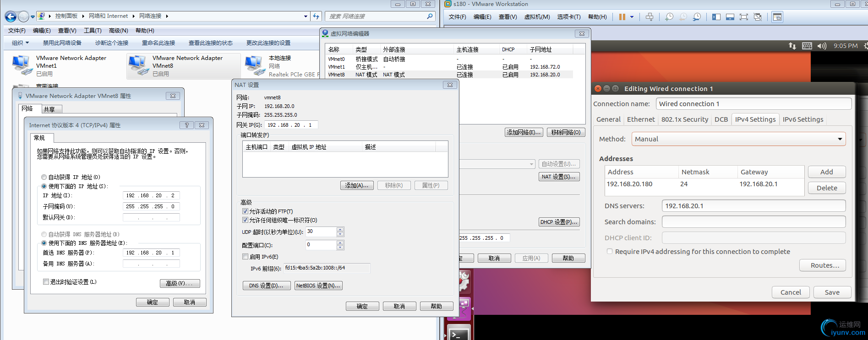Viewport: 868px width, 340px height.
Task: Click the DHCP 设置(P)... button
Action: pyautogui.click(x=559, y=222)
